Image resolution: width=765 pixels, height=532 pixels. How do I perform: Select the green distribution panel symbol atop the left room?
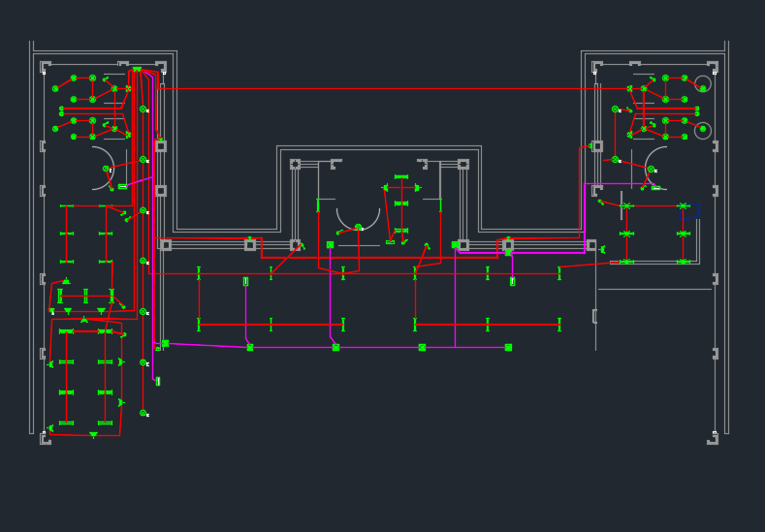(x=137, y=69)
